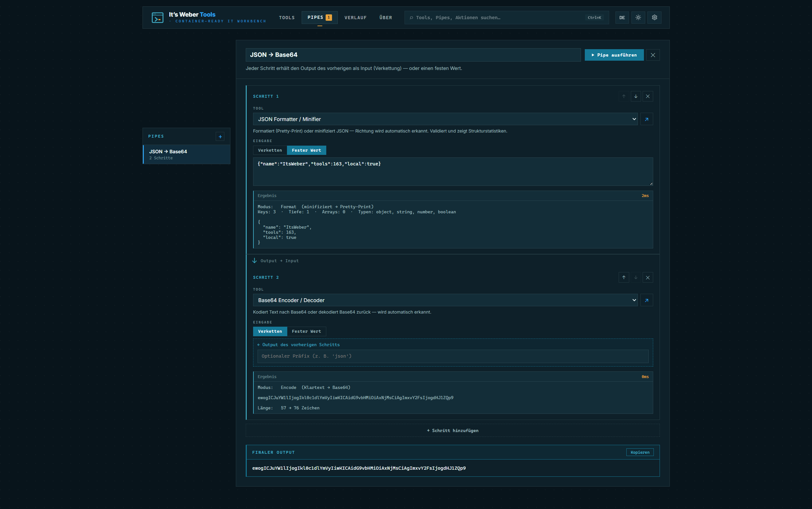The image size is (812, 509).
Task: Open settings via the gear icon
Action: coord(654,18)
